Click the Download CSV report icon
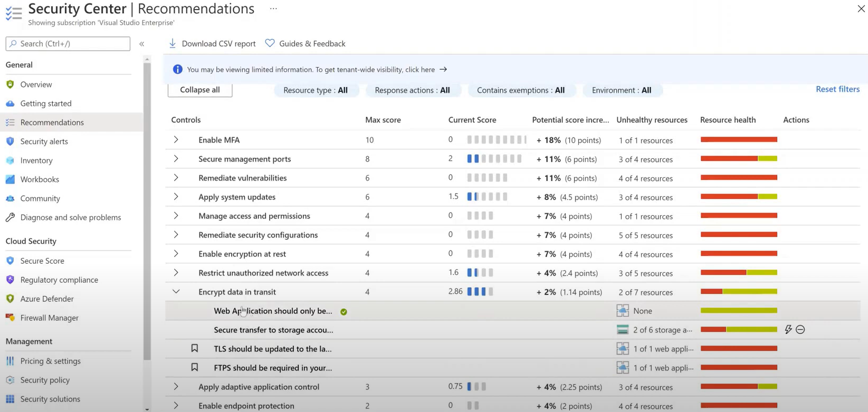 tap(173, 43)
